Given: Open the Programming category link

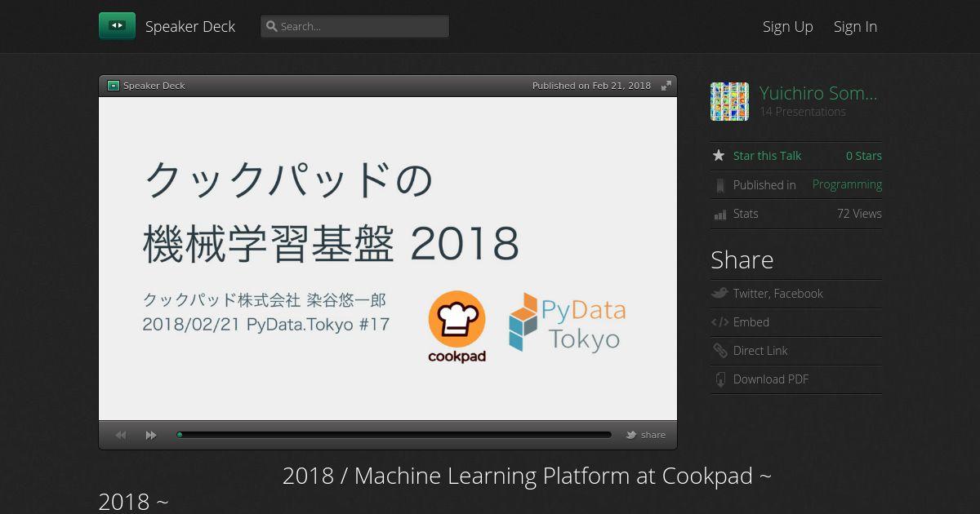Looking at the screenshot, I should coord(847,184).
